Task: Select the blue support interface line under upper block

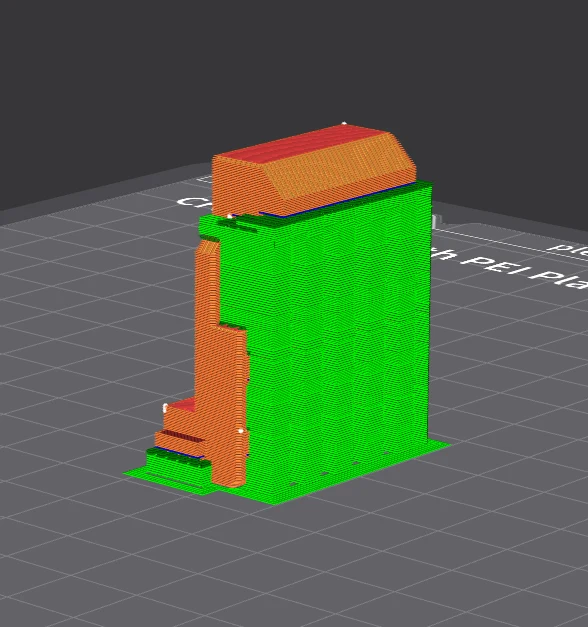Action: pyautogui.click(x=338, y=199)
